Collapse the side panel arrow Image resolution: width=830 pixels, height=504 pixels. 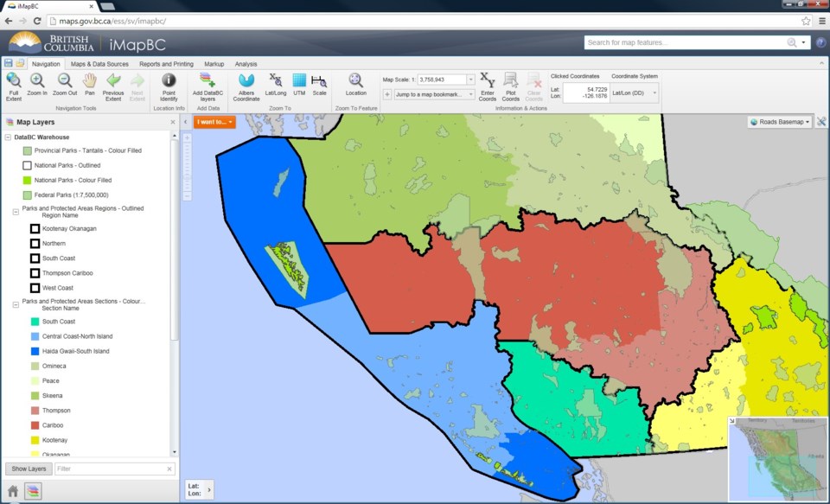(x=185, y=122)
